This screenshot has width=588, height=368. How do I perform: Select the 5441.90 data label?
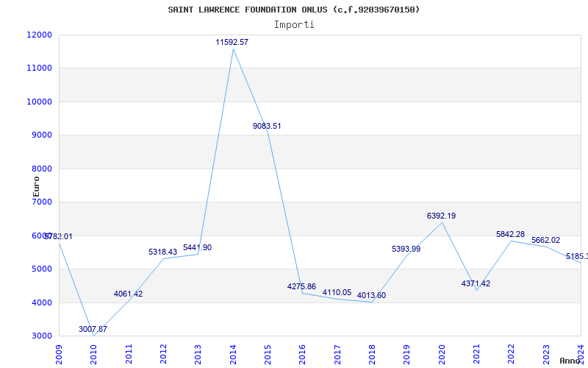coord(197,248)
